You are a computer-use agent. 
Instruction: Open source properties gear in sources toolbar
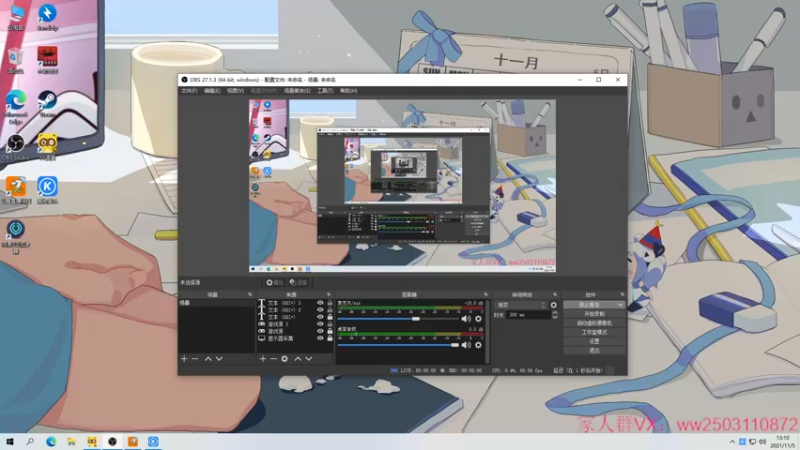coord(285,359)
